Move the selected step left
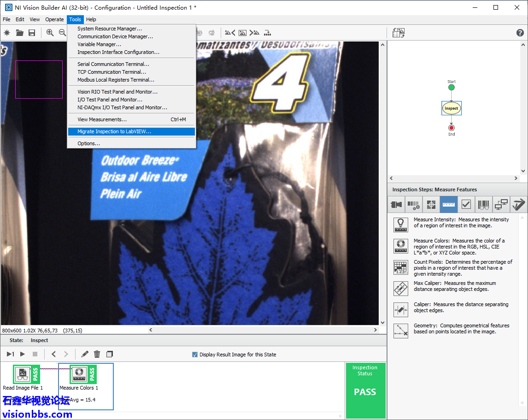Viewport: 528px width, 420px height. 53,354
